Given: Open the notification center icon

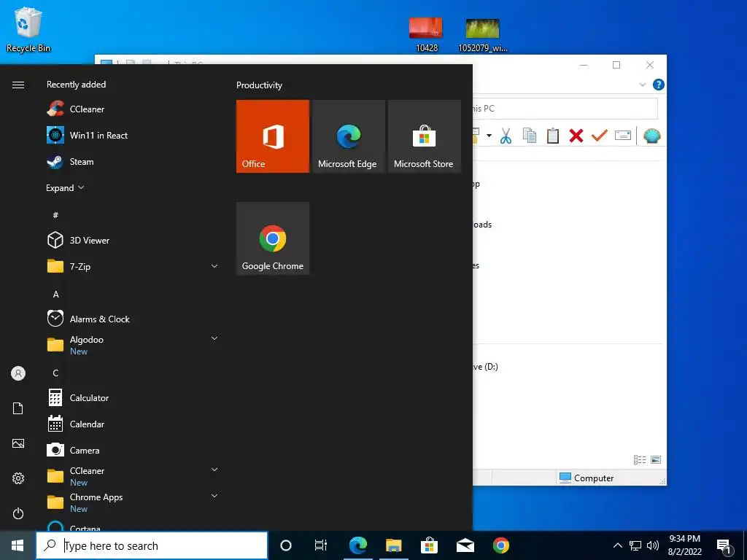Looking at the screenshot, I should tap(724, 547).
